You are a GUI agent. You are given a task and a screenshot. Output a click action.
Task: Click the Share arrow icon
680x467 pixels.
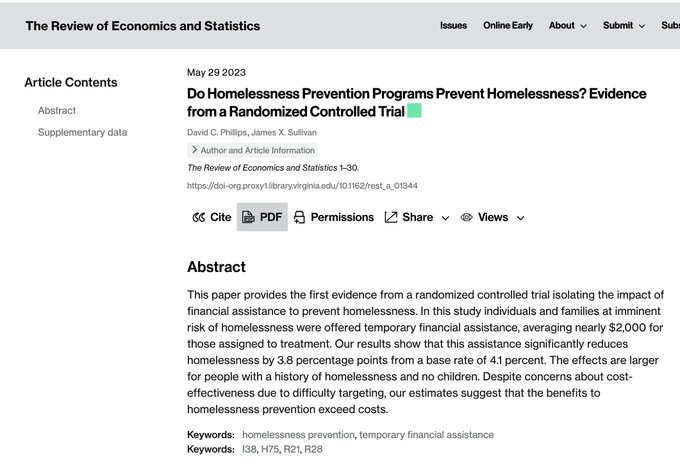tap(391, 217)
